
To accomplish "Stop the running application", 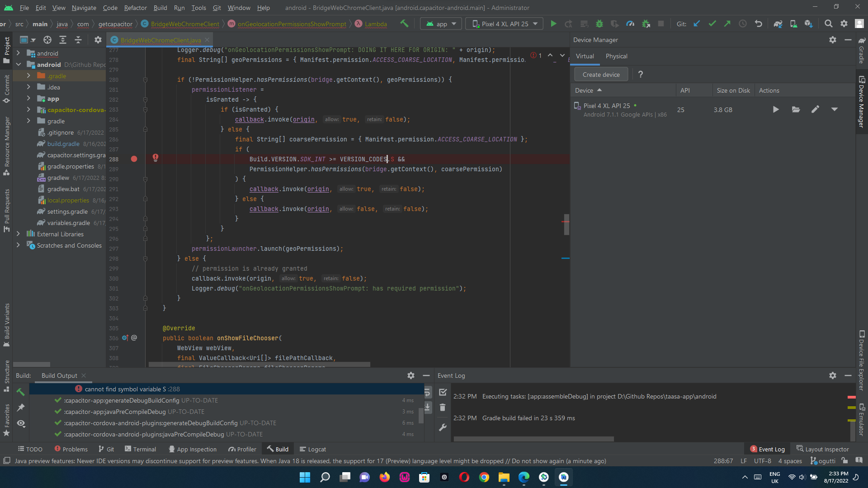I will 661,23.
